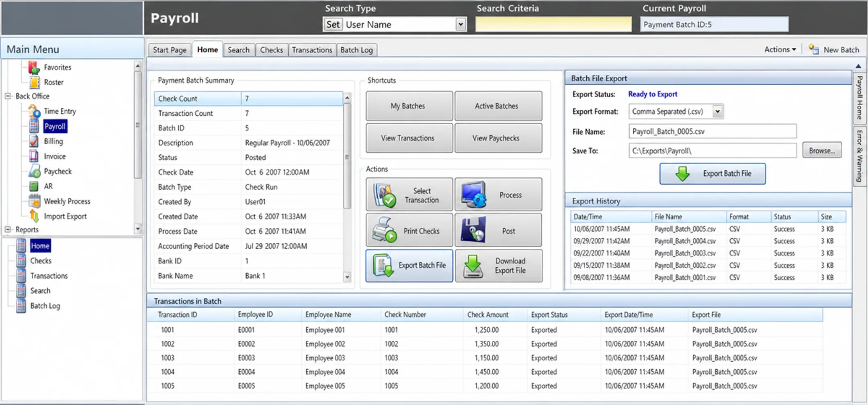Viewport: 868px width, 405px height.
Task: Click the Select Transaction action button
Action: [x=409, y=195]
